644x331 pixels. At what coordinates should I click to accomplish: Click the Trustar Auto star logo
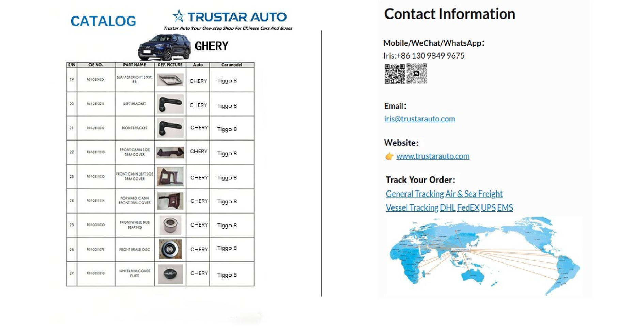(x=178, y=16)
